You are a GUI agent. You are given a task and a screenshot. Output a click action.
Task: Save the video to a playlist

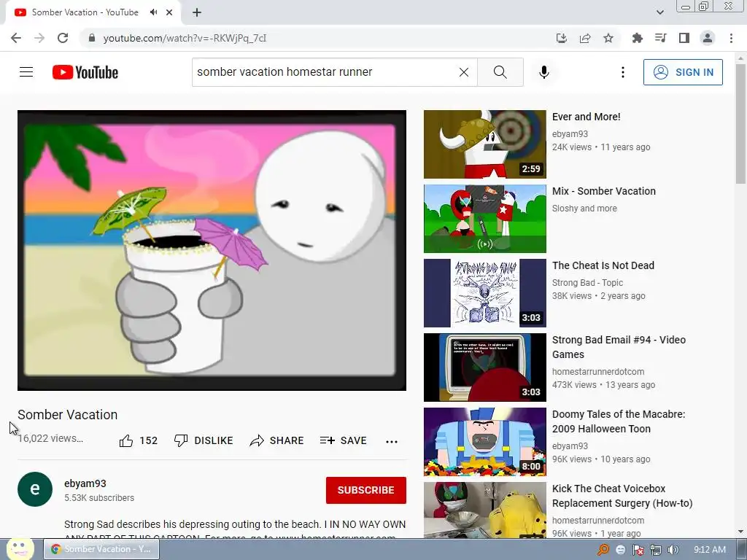pos(344,440)
